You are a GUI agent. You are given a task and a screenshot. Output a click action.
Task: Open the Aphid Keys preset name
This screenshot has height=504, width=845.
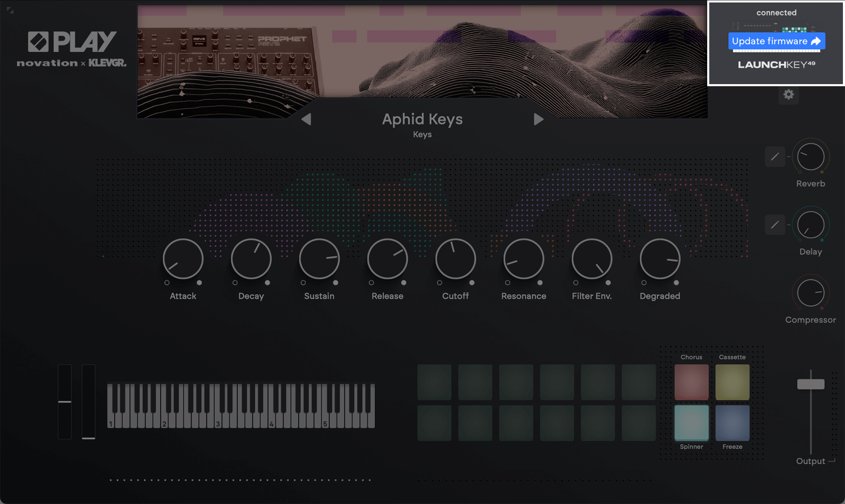422,119
